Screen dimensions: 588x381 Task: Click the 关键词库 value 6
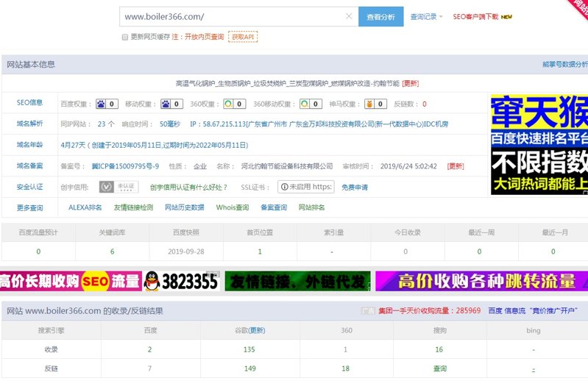(112, 252)
